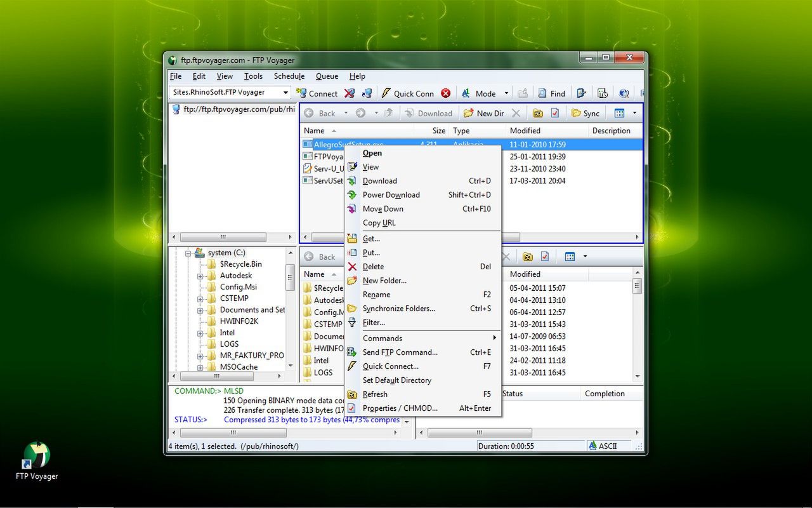Click the globe help icon in toolbar
Image resolution: width=812 pixels, height=508 pixels.
pyautogui.click(x=624, y=93)
